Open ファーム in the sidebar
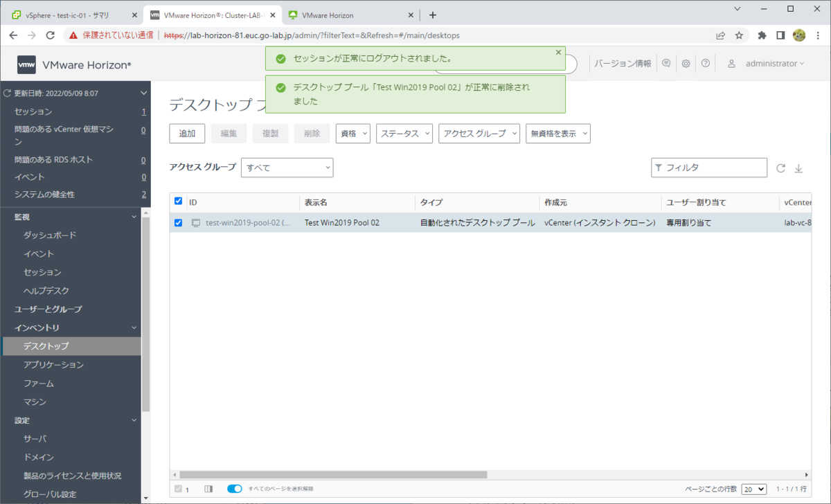Screen dimensions: 831x504 click(39, 384)
